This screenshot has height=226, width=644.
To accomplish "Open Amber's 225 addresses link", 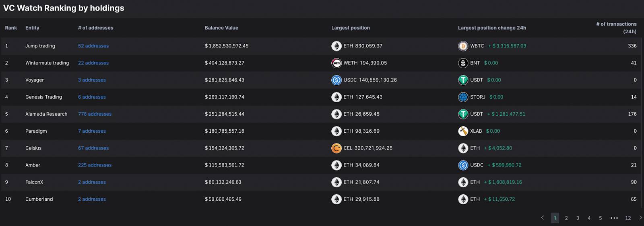I will point(95,165).
